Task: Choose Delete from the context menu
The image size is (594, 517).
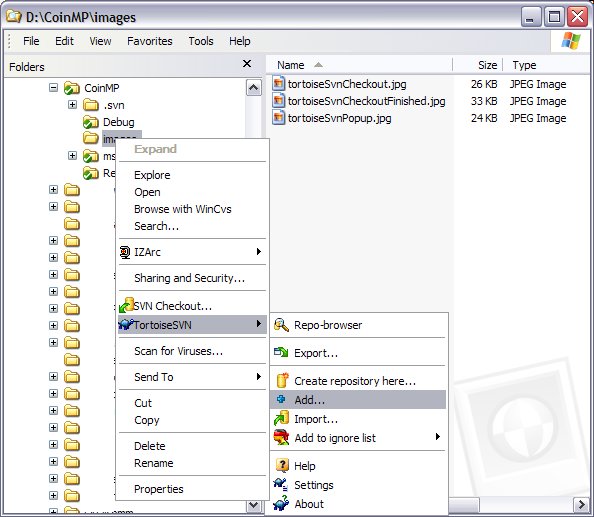Action: coord(192,446)
